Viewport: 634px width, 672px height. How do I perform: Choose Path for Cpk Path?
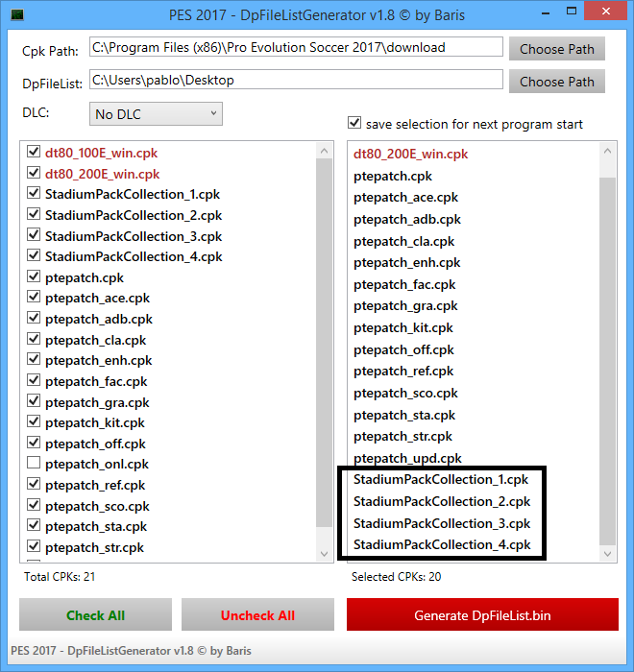pos(557,49)
